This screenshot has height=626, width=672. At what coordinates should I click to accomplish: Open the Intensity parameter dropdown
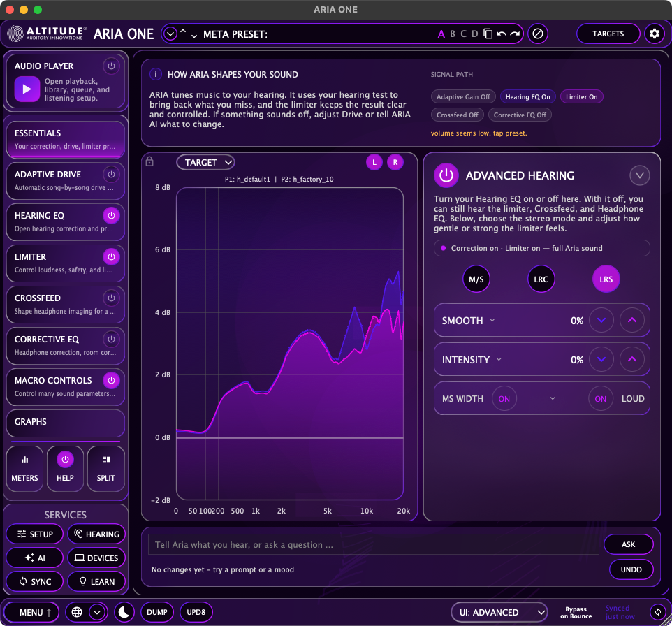pos(499,359)
